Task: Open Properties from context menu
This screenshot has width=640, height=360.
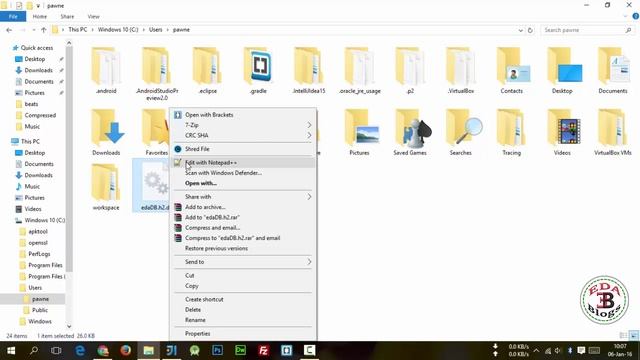Action: (x=243, y=333)
